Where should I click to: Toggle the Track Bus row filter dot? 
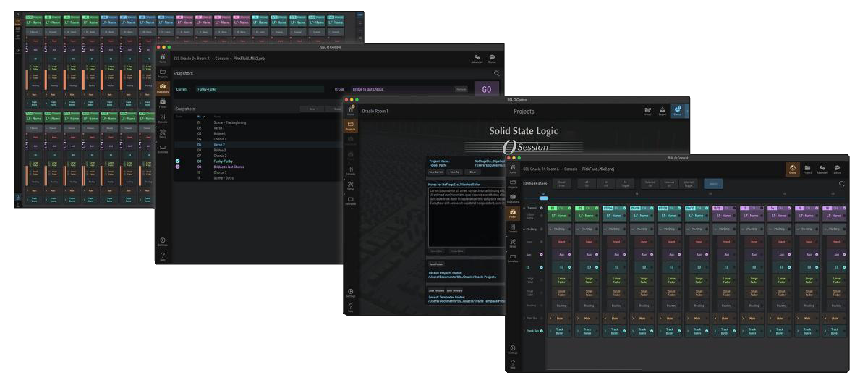(x=541, y=331)
